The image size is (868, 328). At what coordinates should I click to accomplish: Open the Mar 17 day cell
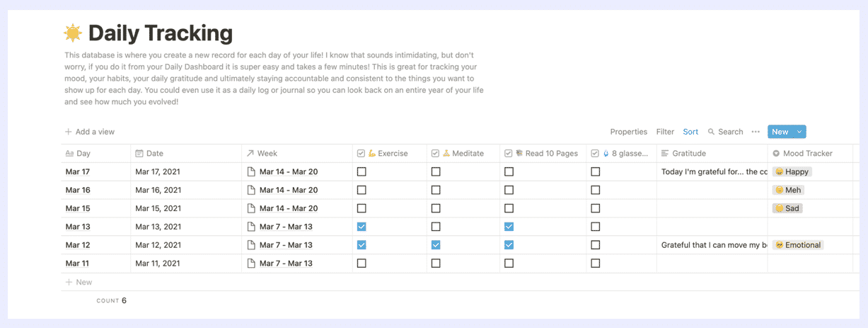pyautogui.click(x=96, y=171)
